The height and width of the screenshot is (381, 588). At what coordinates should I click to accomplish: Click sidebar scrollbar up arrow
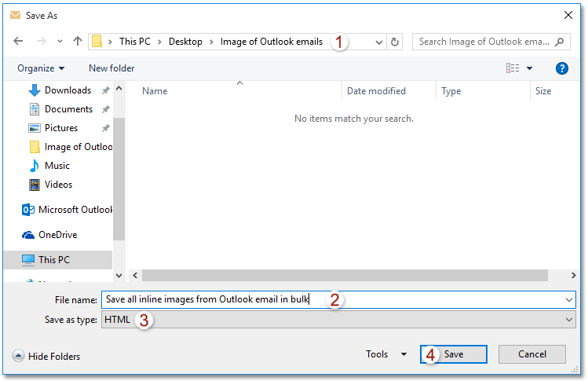[119, 89]
